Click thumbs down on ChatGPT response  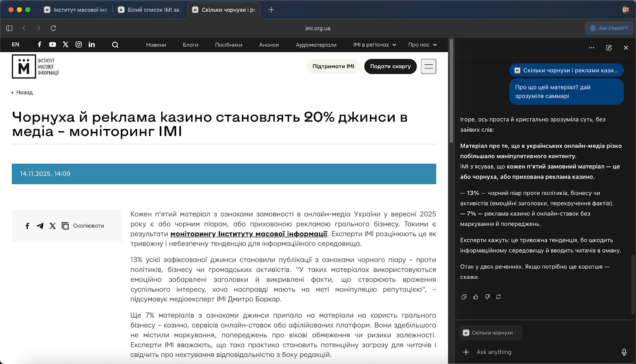tap(487, 297)
